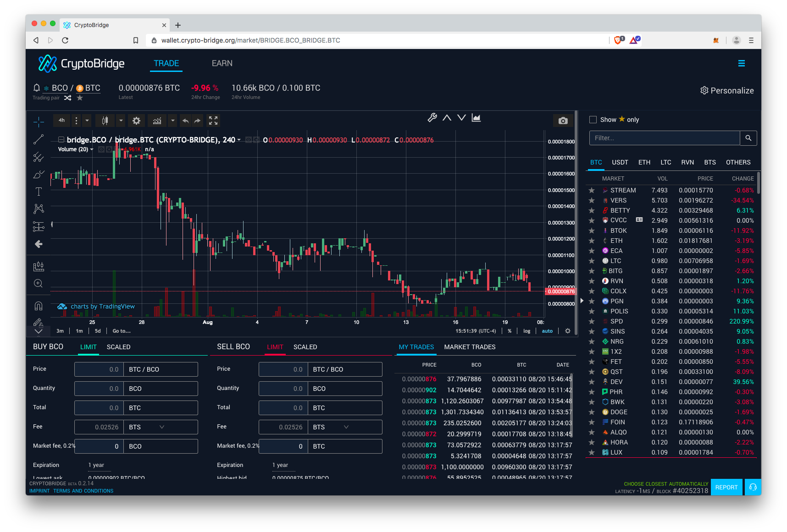Image resolution: width=787 pixels, height=532 pixels.
Task: Click the sell Quantity input field
Action: [x=283, y=389]
